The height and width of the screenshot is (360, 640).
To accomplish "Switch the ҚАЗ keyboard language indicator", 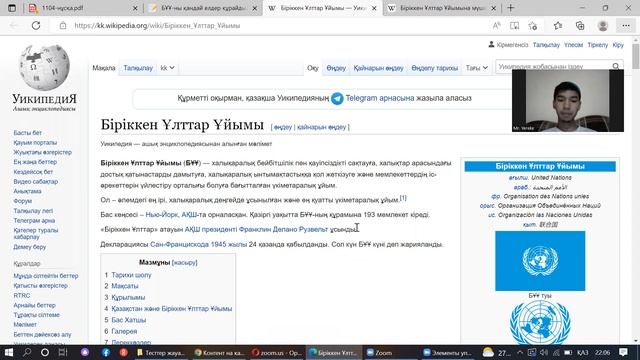I will 582,352.
